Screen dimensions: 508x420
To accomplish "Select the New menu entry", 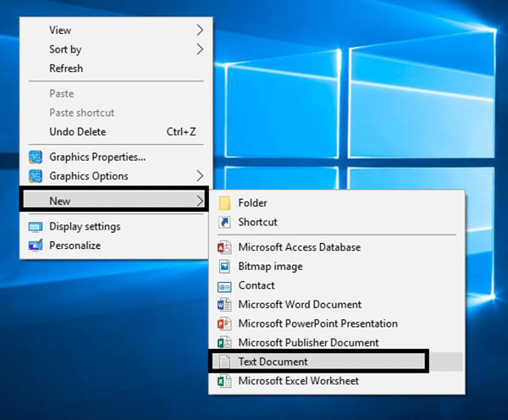I will tap(114, 201).
